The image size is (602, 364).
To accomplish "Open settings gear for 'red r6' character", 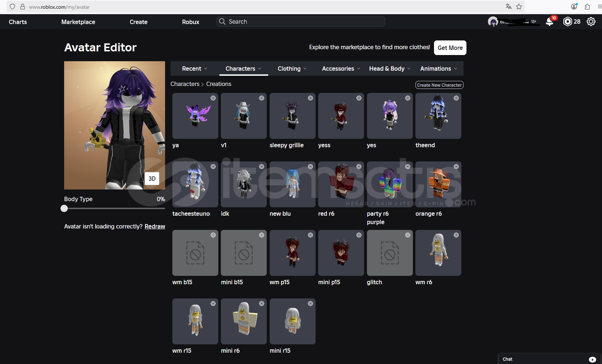I will pos(359,167).
